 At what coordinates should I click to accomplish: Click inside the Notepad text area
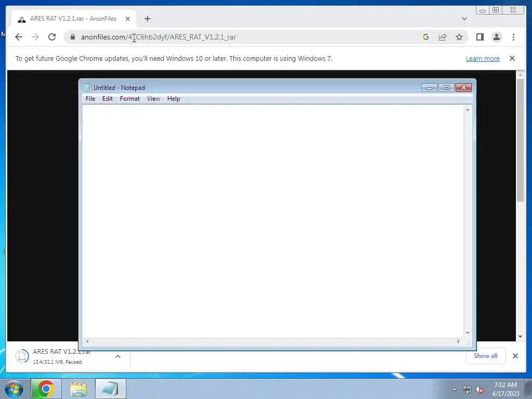pyautogui.click(x=273, y=221)
